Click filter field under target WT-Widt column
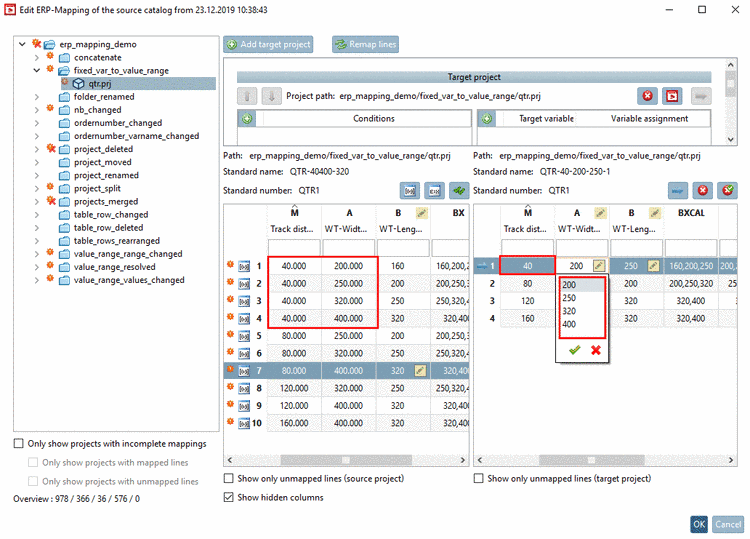750x539 pixels. (582, 248)
